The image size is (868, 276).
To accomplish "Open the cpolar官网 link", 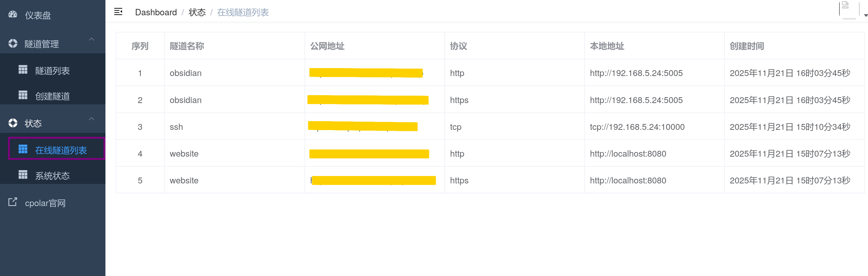I will coord(45,203).
